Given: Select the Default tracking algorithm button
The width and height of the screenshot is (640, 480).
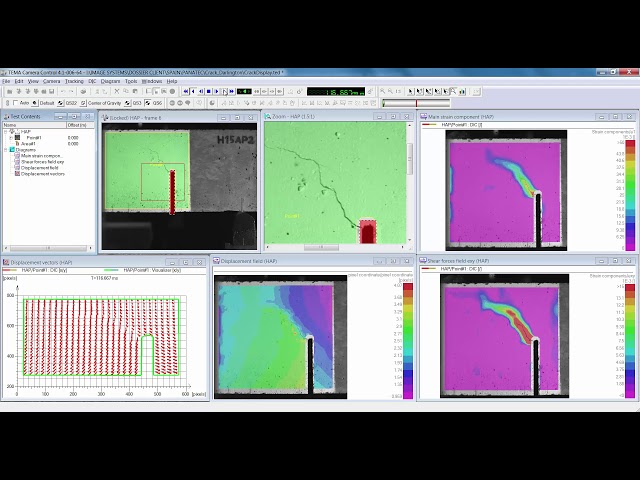Looking at the screenshot, I should (x=43, y=103).
